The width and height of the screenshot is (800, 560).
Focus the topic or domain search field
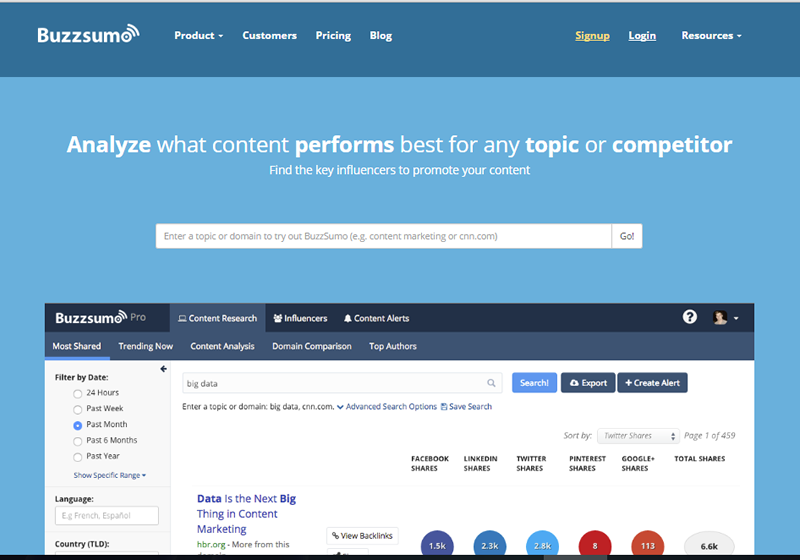point(384,236)
